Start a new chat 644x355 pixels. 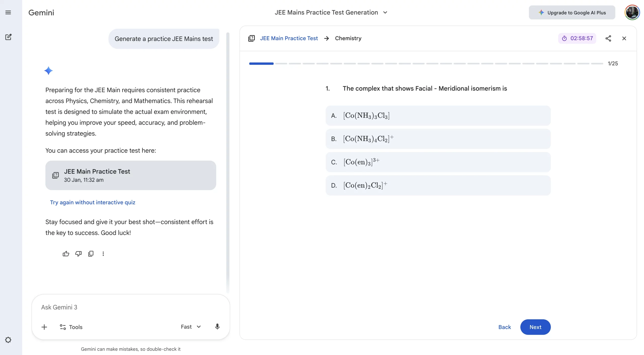(8, 37)
